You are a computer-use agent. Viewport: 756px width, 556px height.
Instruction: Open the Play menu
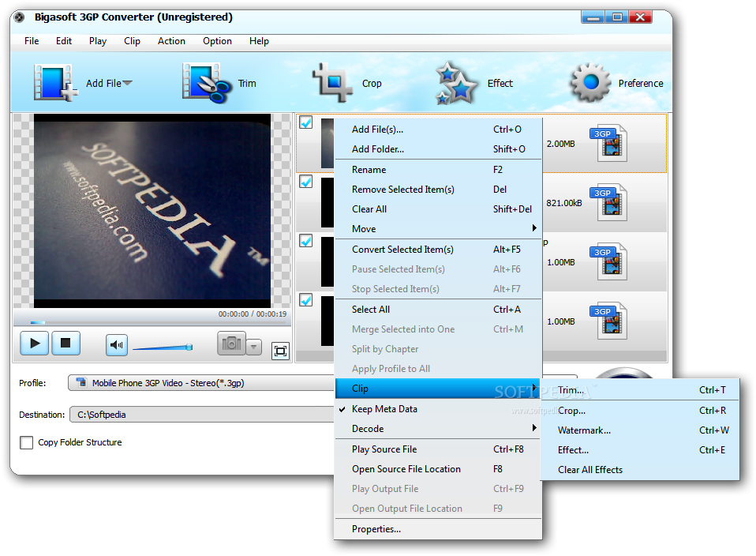point(97,41)
